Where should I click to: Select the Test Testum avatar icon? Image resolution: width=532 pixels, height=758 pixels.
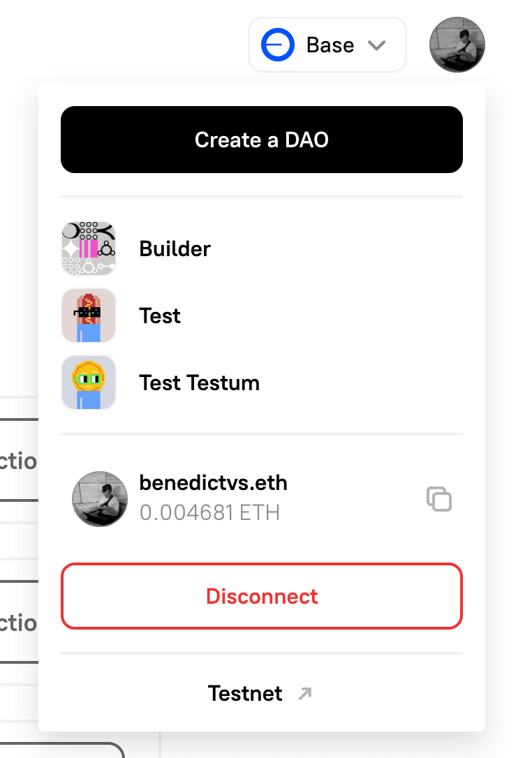[x=89, y=382]
